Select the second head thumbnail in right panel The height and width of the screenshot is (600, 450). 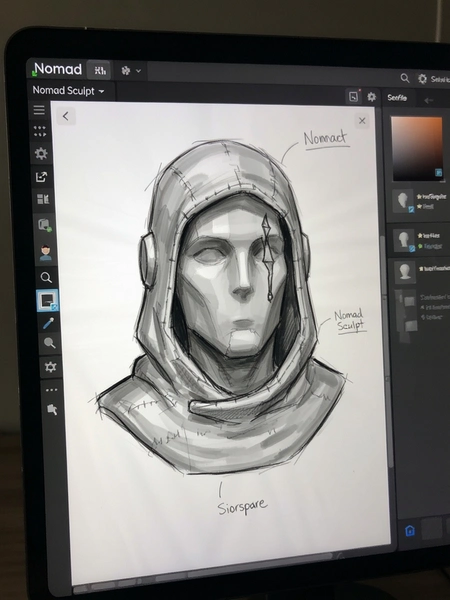[x=404, y=240]
